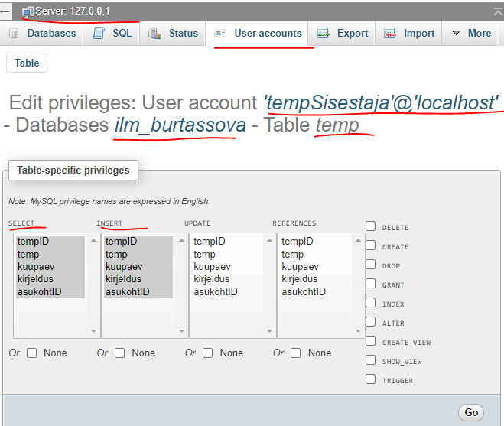Image resolution: width=504 pixels, height=426 pixels.
Task: Click the Import tab icon
Action: 390,34
